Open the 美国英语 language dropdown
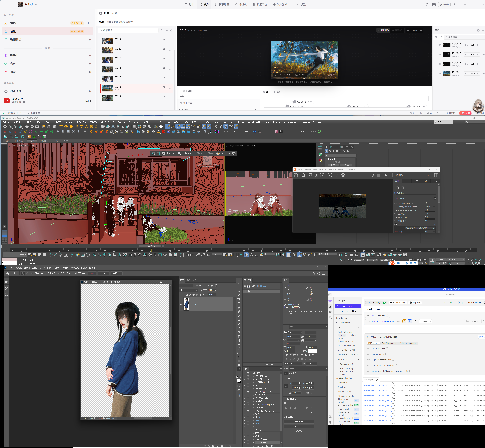The image size is (485, 448). point(293,364)
